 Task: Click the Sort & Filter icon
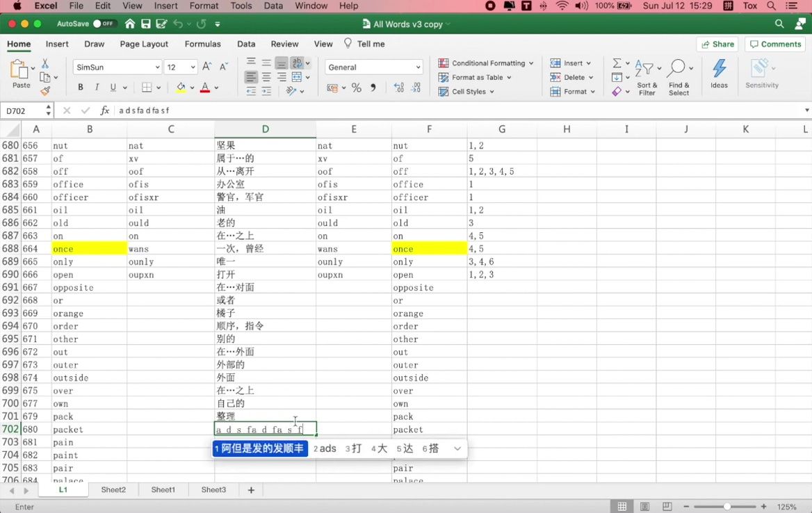[x=645, y=68]
